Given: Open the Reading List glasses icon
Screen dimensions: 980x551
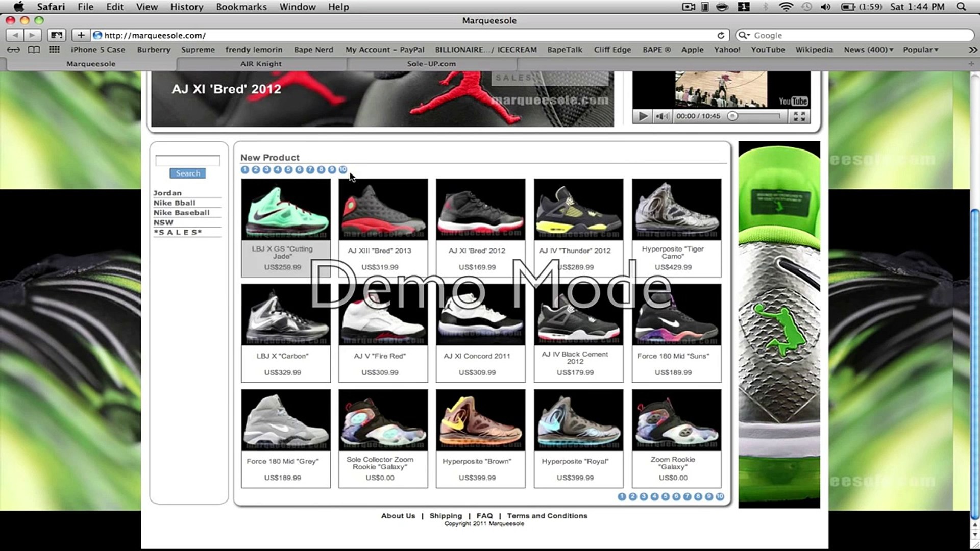Looking at the screenshot, I should (14, 49).
